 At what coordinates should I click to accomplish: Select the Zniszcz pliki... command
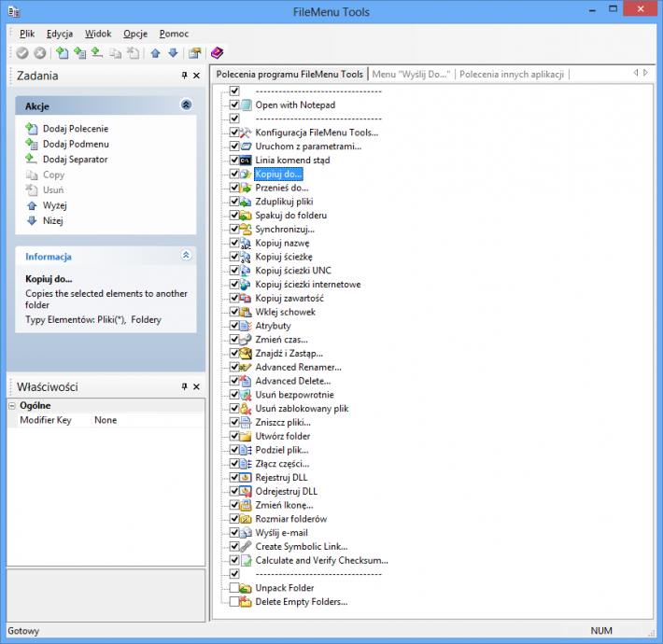pos(283,423)
